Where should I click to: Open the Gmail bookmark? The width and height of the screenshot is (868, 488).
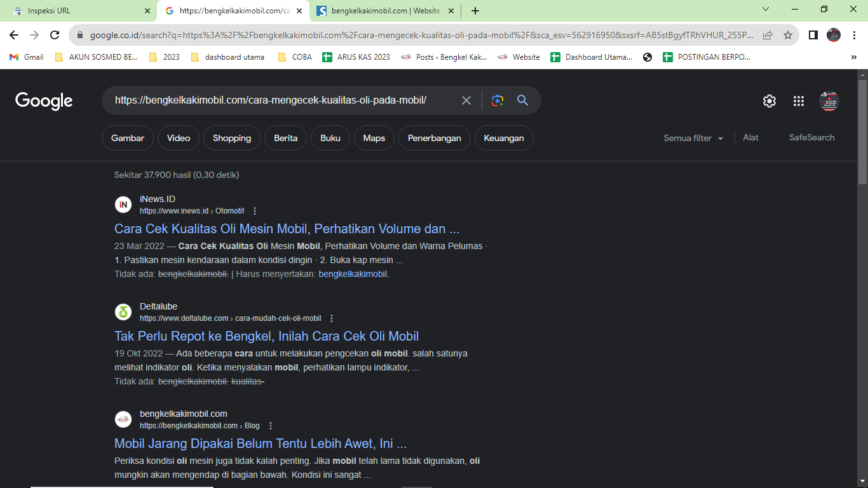(27, 57)
